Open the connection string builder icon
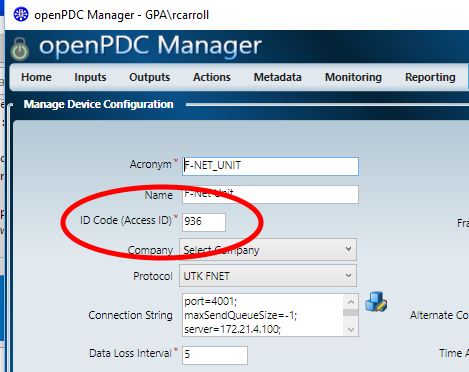Screen dimensions: 469x372 click(376, 302)
